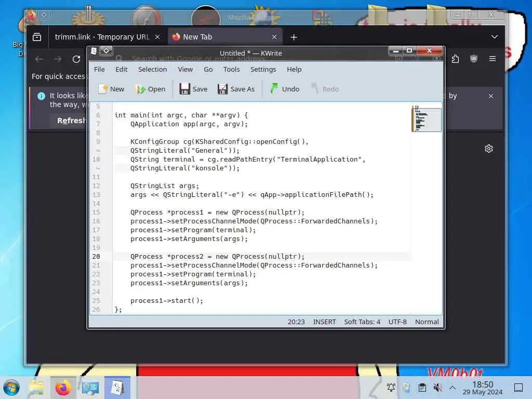Reload the page in Firefox

[x=76, y=59]
